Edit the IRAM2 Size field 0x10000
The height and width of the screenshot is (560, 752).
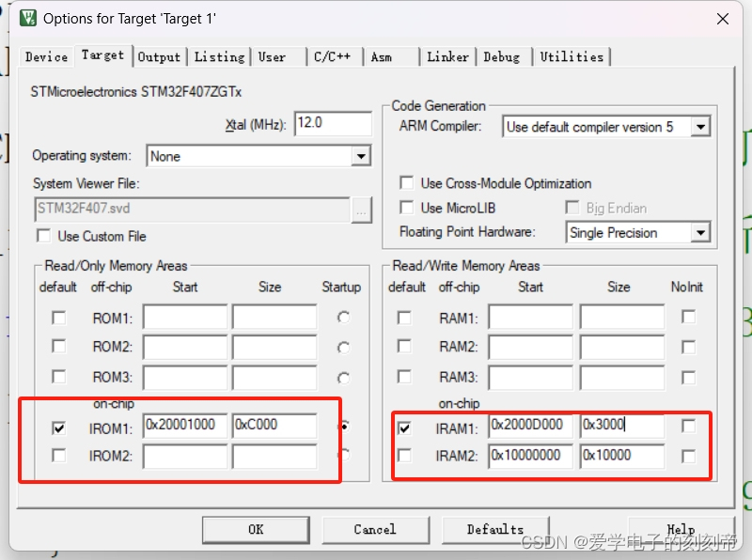pyautogui.click(x=622, y=456)
